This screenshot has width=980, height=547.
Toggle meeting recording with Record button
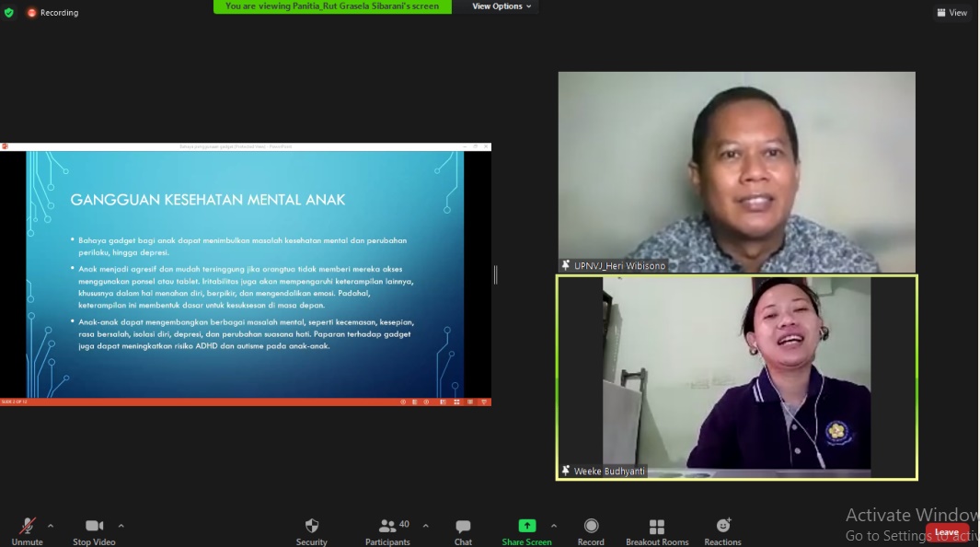click(x=591, y=528)
